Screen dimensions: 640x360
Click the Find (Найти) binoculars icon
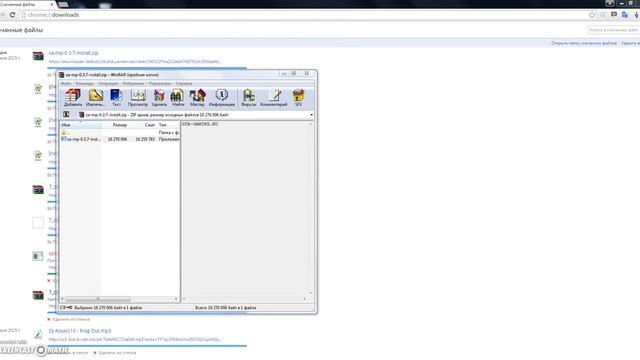(178, 98)
